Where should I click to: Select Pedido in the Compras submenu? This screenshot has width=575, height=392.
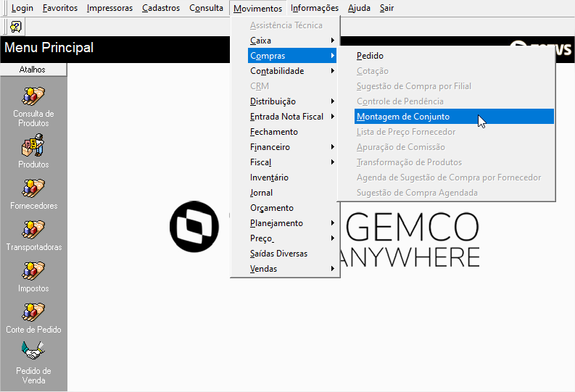click(x=454, y=56)
